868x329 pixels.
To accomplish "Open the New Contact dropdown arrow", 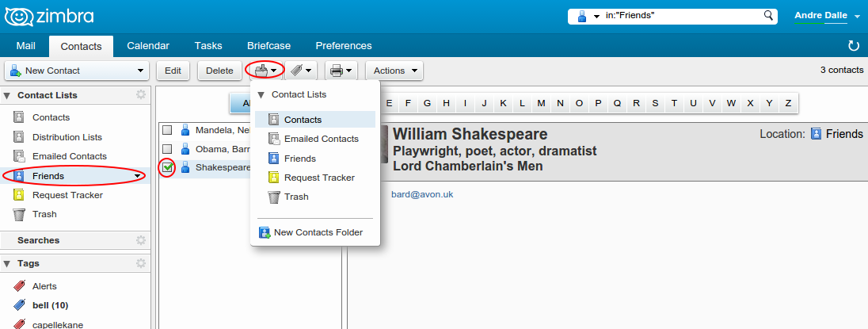I will tap(140, 71).
